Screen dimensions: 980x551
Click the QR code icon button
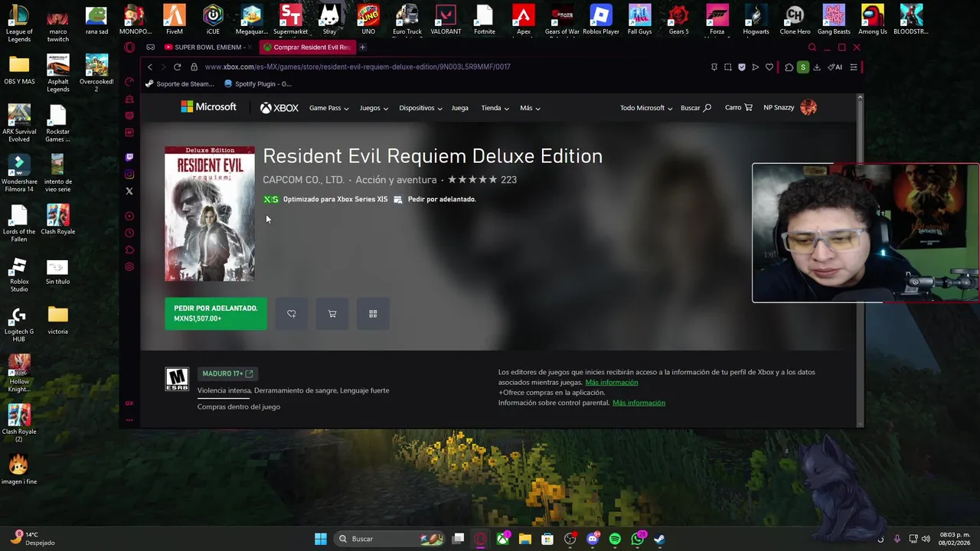coord(373,314)
